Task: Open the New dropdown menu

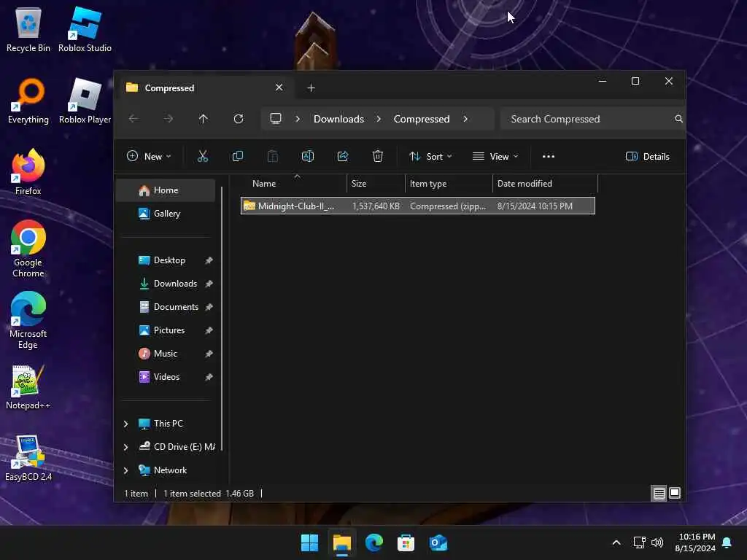Action: point(149,156)
